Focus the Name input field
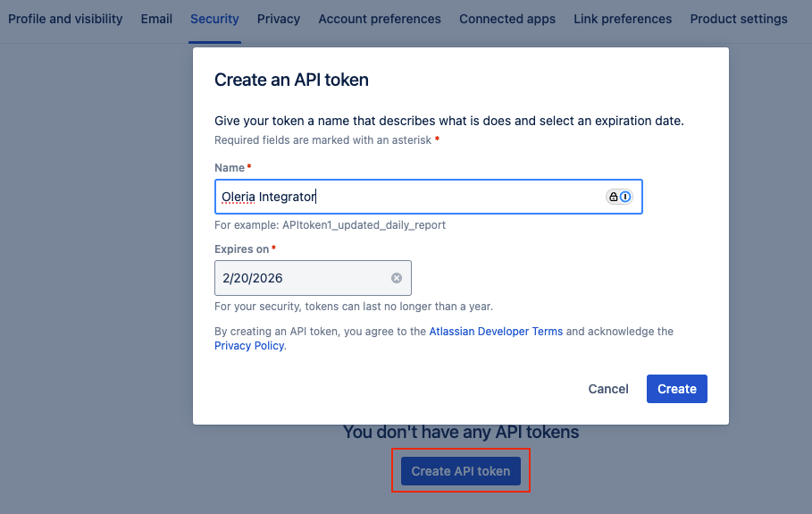This screenshot has width=812, height=514. tap(429, 197)
